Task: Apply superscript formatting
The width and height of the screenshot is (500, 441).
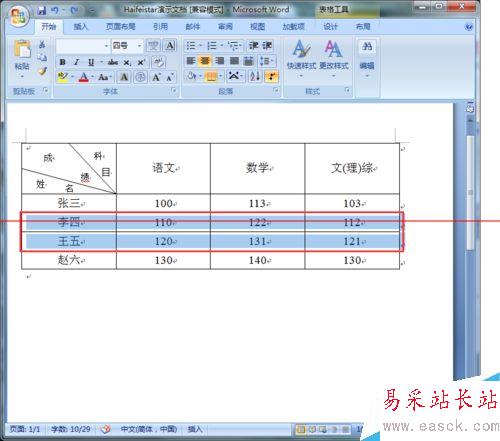Action: 141,62
